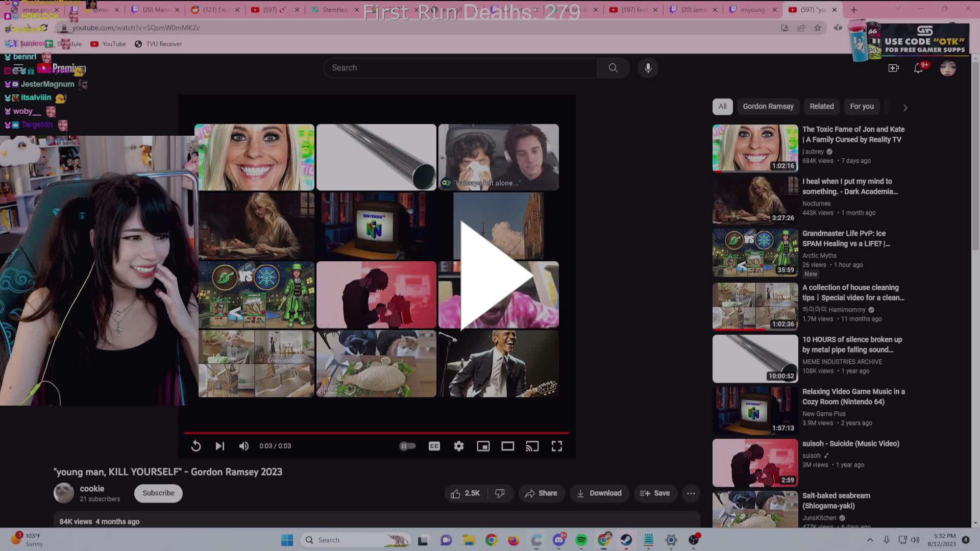Open more actions three-dot menu
The image size is (980, 551).
pyautogui.click(x=691, y=493)
